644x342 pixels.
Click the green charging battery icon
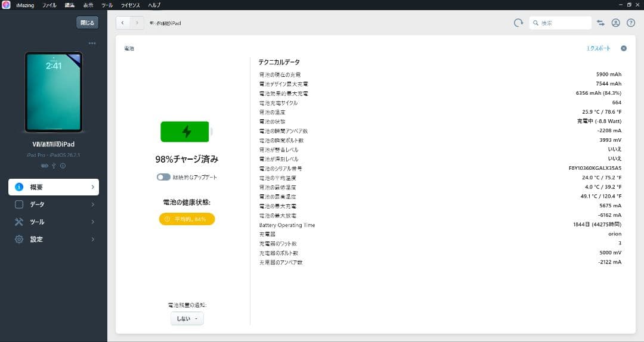(x=187, y=132)
